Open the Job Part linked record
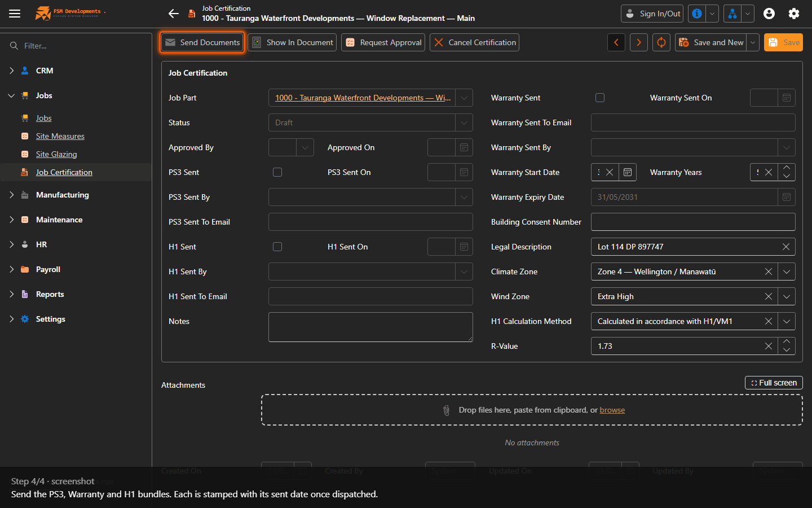The image size is (812, 508). (363, 98)
